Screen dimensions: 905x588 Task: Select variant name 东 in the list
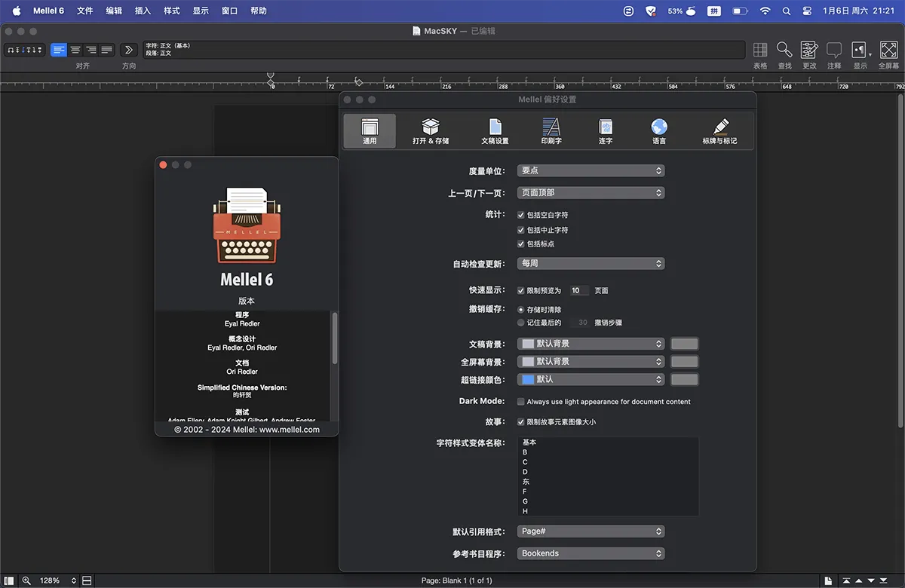(x=526, y=482)
